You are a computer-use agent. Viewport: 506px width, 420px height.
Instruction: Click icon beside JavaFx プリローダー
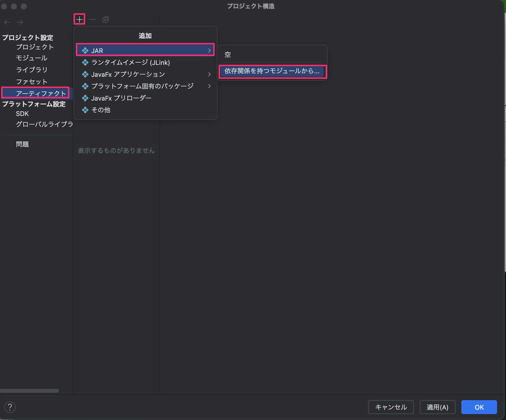pos(85,98)
